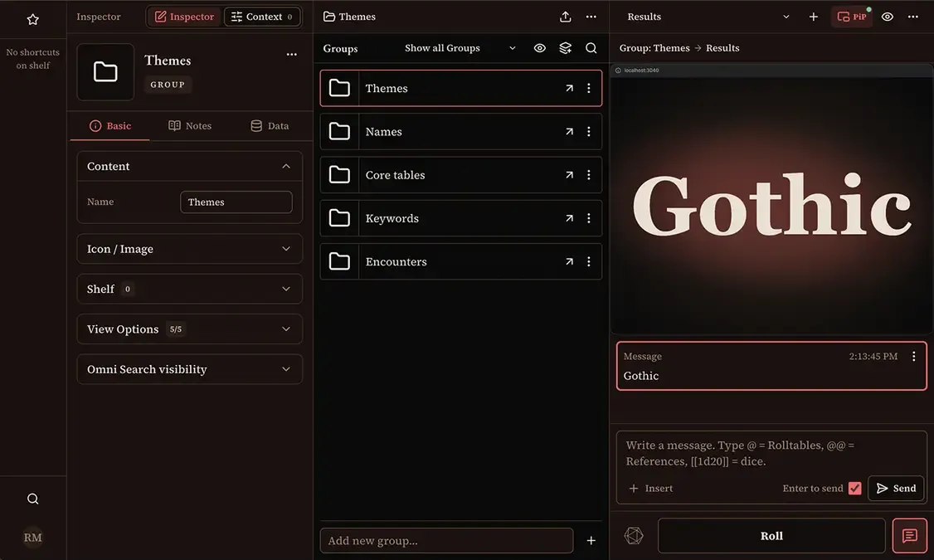Image resolution: width=934 pixels, height=560 pixels.
Task: Click the 2:13:45 PM timestamp
Action: [x=873, y=356]
